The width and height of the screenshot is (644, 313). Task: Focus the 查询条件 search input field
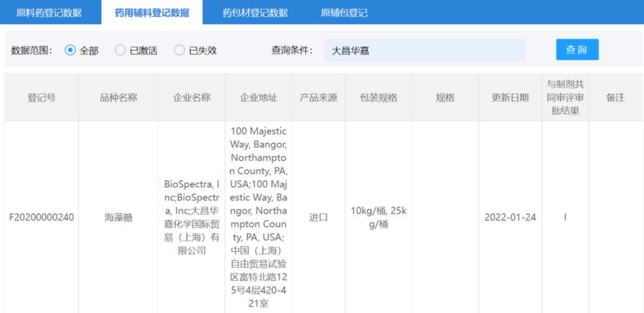(x=425, y=50)
